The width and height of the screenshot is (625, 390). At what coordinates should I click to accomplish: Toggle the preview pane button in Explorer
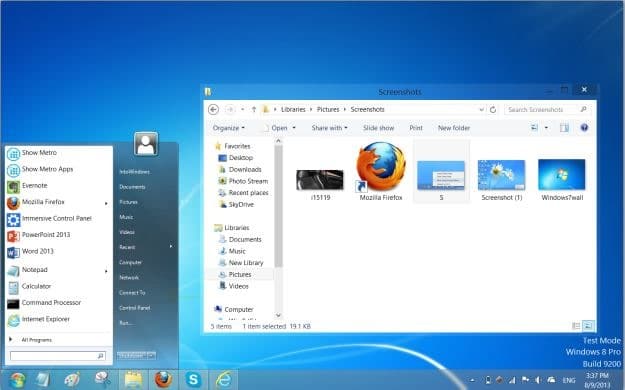pyautogui.click(x=564, y=128)
